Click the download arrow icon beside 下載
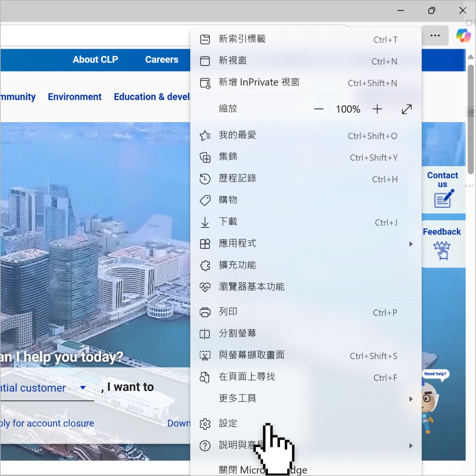 pos(205,222)
